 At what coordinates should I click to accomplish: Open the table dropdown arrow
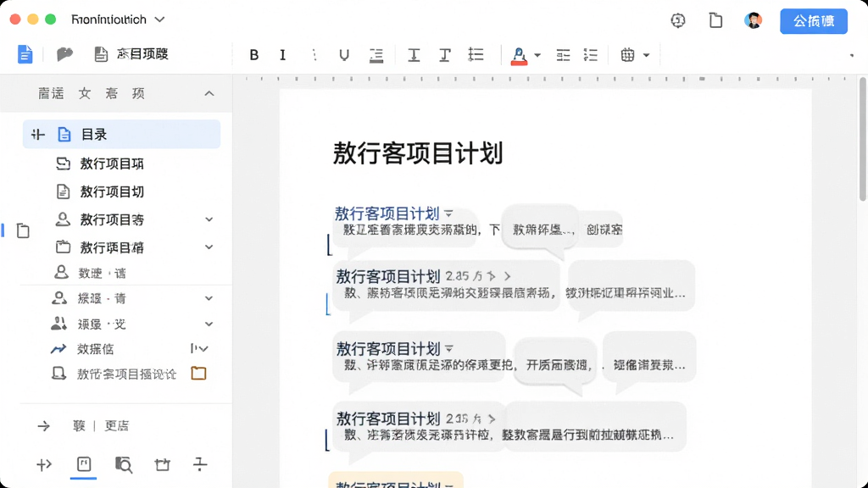point(646,55)
